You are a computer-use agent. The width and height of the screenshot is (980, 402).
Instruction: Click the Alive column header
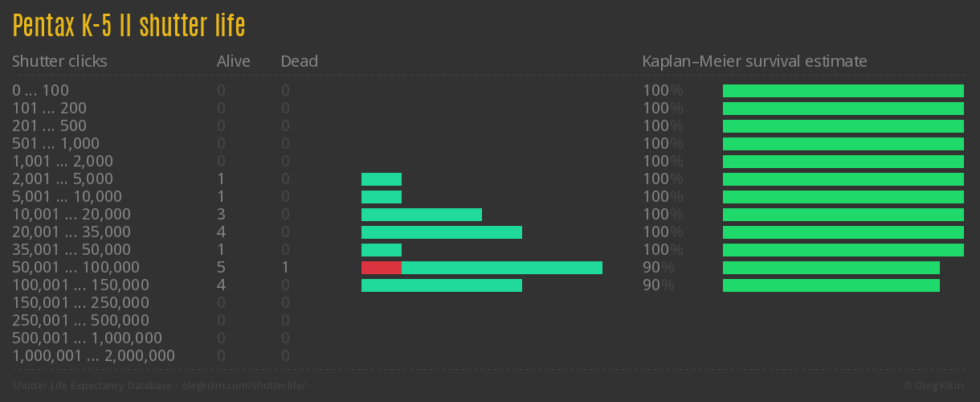pyautogui.click(x=233, y=61)
